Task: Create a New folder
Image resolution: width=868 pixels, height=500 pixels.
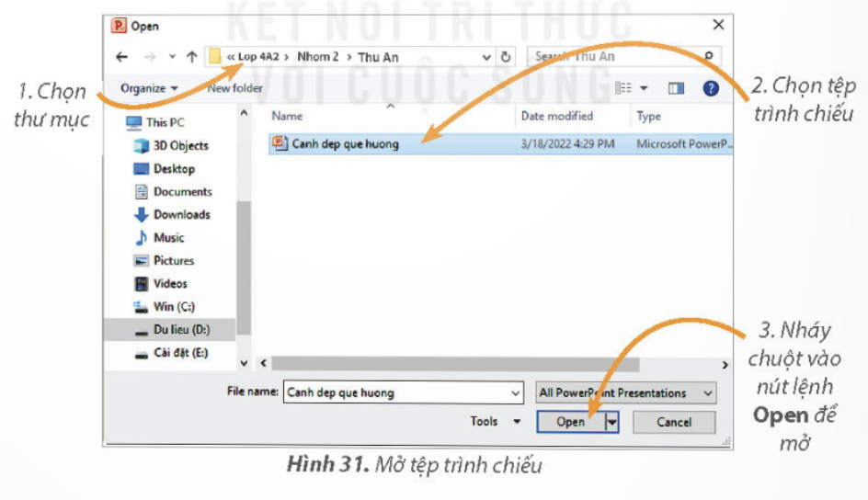Action: [234, 88]
